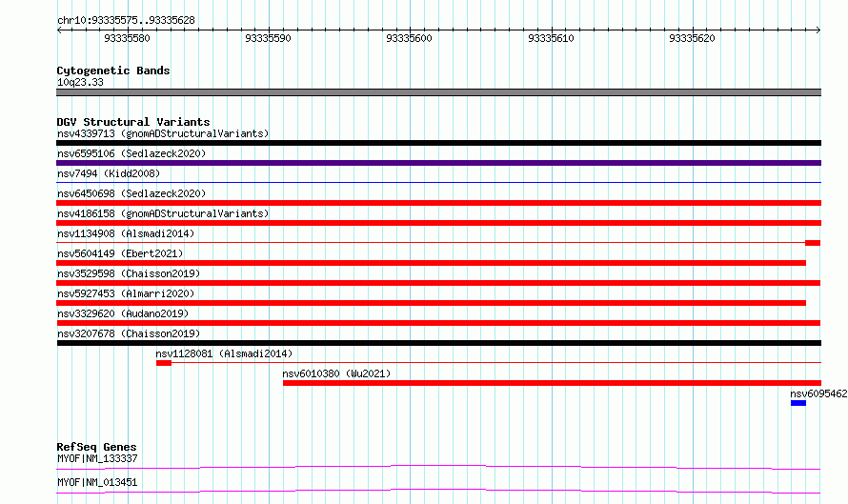This screenshot has height=504, width=848.
Task: Open the nsv6595106 (Sedlazeck2020) variant label
Action: coord(131,153)
